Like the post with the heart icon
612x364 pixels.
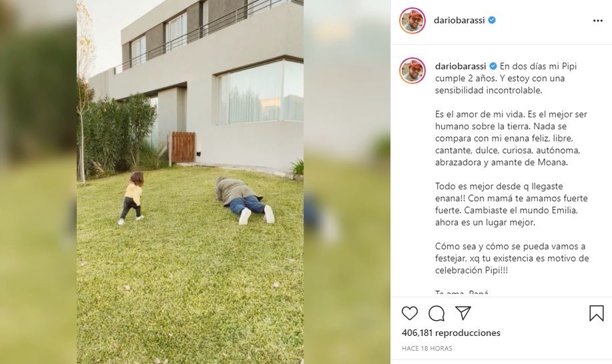tap(409, 313)
